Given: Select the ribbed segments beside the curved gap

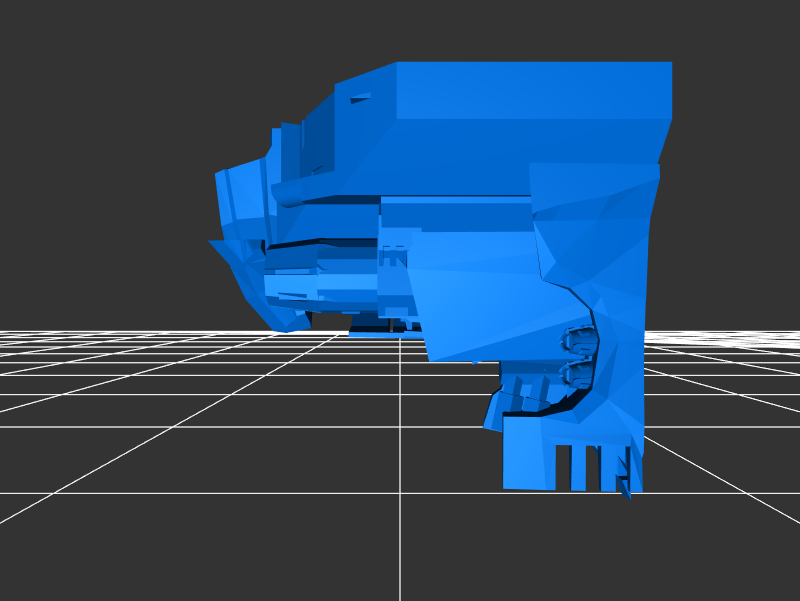Looking at the screenshot, I should click(x=522, y=388).
